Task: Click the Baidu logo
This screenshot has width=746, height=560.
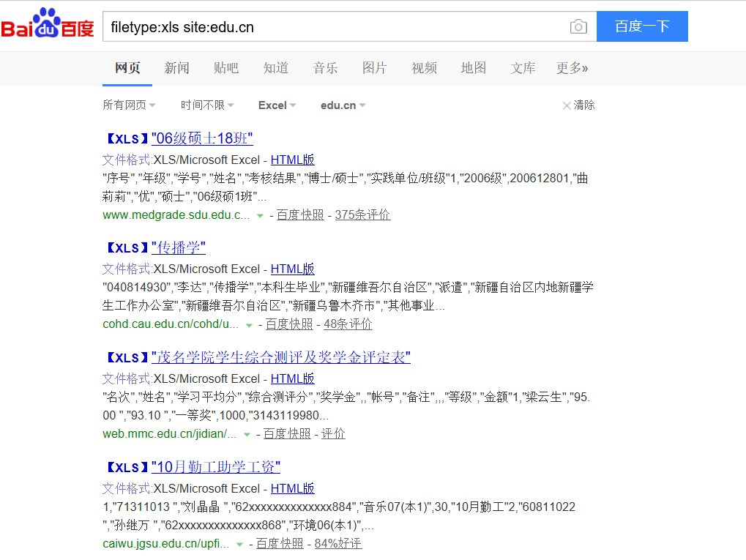Action: point(48,23)
